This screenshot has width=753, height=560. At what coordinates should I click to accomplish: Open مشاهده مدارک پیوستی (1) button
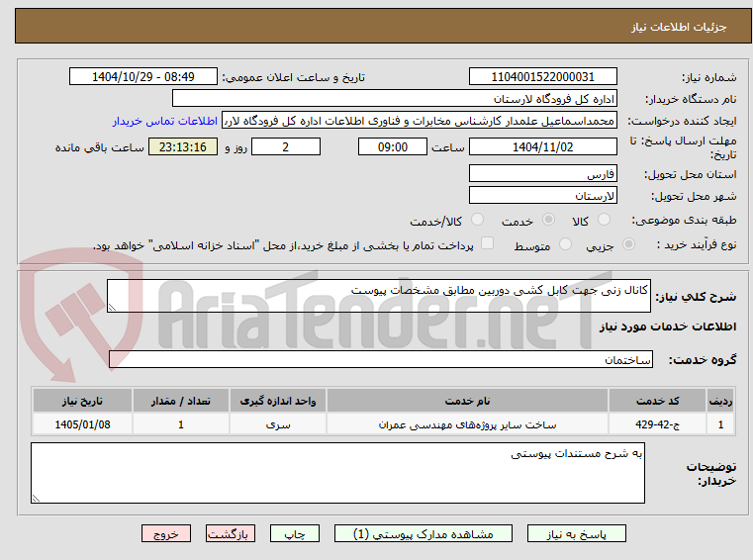click(424, 533)
